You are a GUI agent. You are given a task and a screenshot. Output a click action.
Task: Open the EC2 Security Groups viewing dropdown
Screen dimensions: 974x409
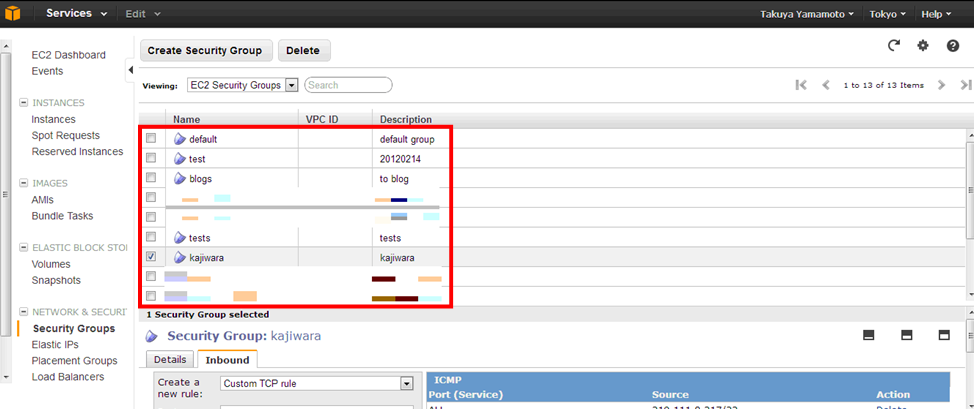[x=243, y=85]
